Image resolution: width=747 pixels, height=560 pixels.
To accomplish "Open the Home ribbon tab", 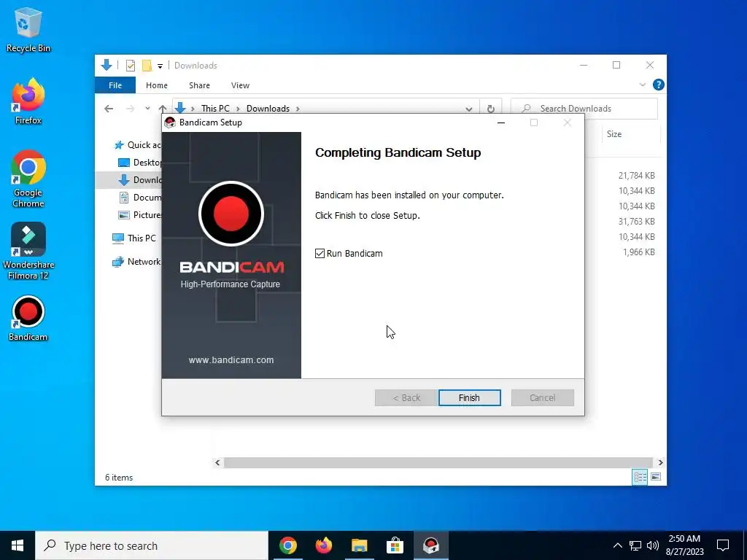I will click(157, 85).
